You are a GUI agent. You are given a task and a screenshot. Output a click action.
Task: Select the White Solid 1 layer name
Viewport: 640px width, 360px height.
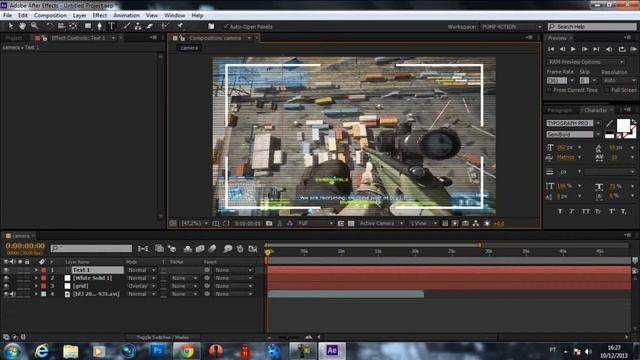pos(92,278)
